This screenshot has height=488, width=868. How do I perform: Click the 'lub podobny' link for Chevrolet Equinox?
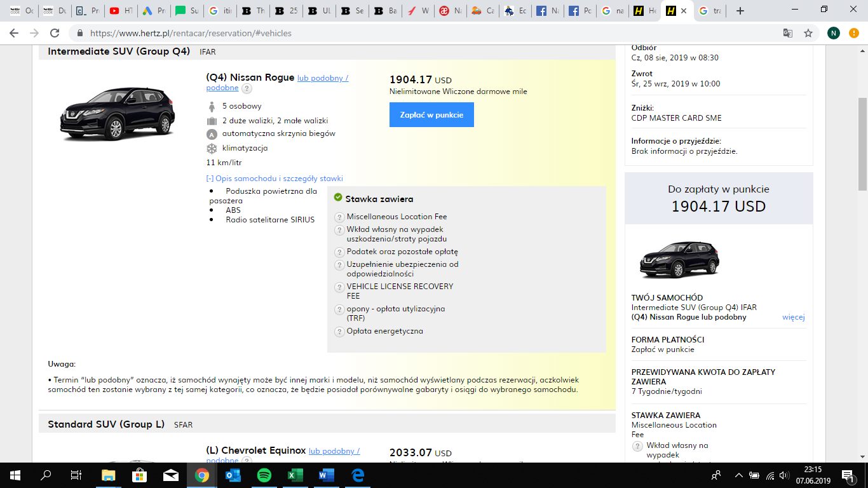(334, 451)
